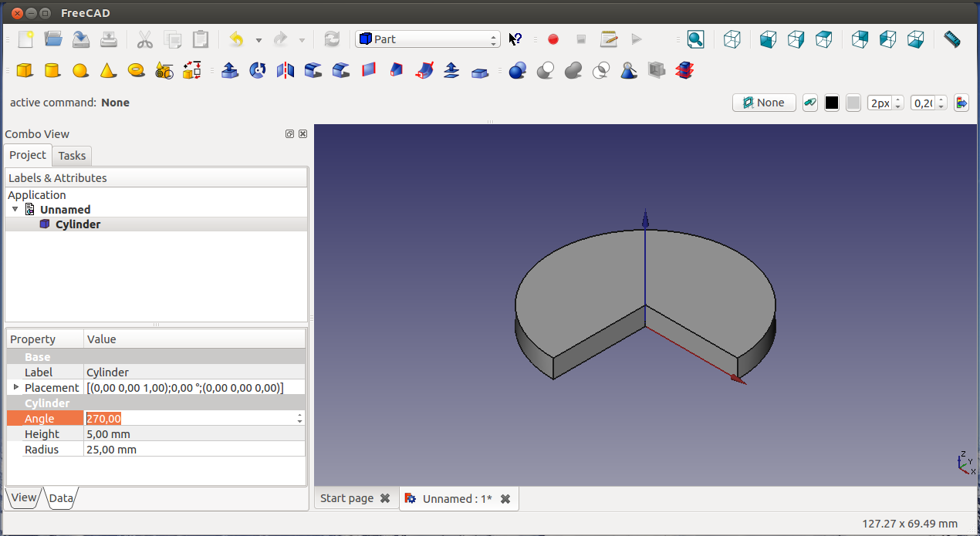The image size is (980, 536).
Task: Open the Start page tab
Action: [x=346, y=498]
